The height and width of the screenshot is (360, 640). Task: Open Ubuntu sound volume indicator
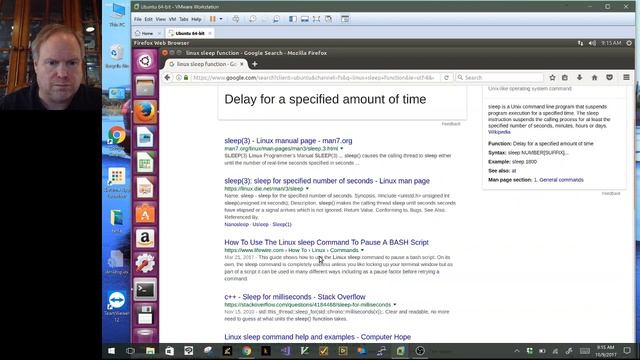click(x=592, y=43)
